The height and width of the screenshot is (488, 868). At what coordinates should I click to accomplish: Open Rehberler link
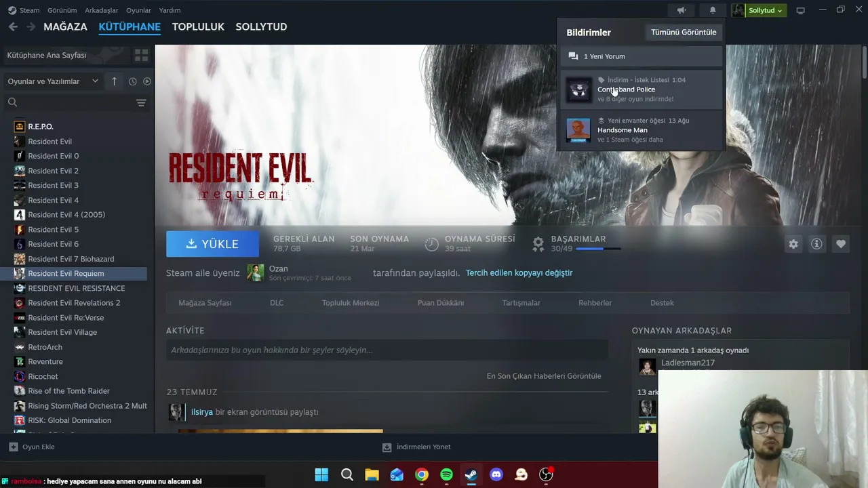point(595,303)
